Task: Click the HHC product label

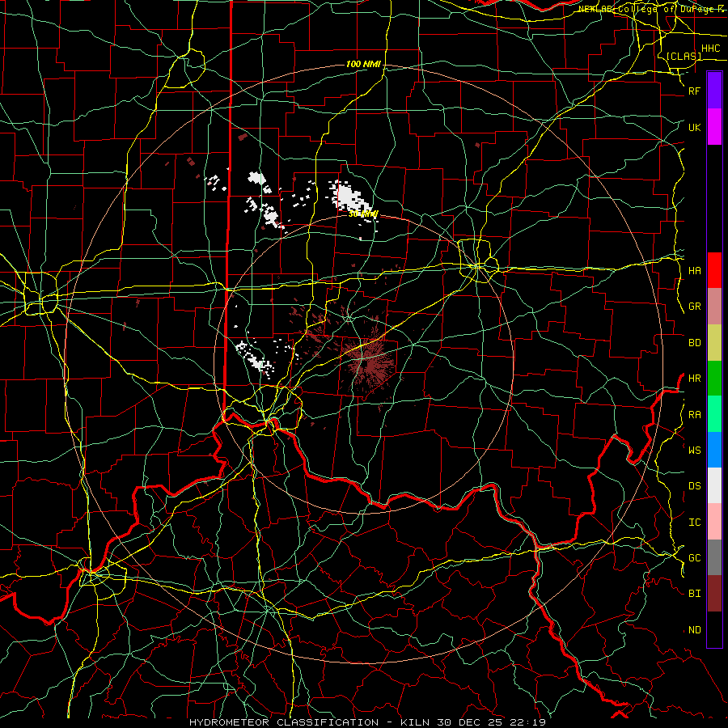Action: tap(710, 49)
